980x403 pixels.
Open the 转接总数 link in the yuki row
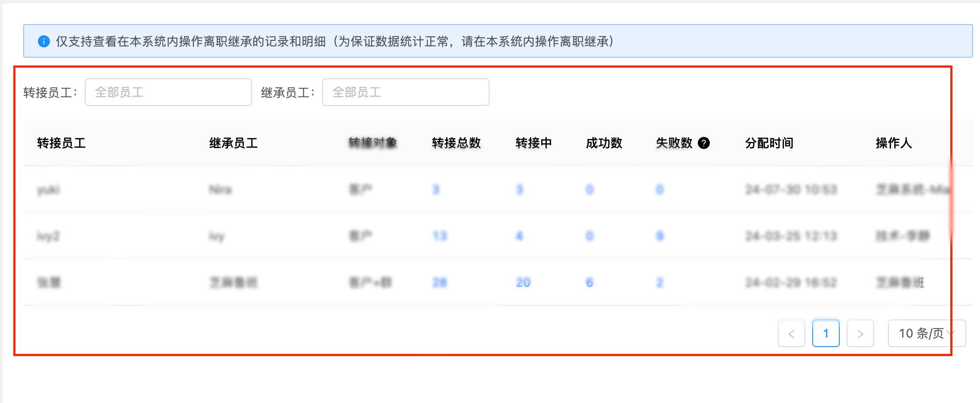tap(436, 189)
